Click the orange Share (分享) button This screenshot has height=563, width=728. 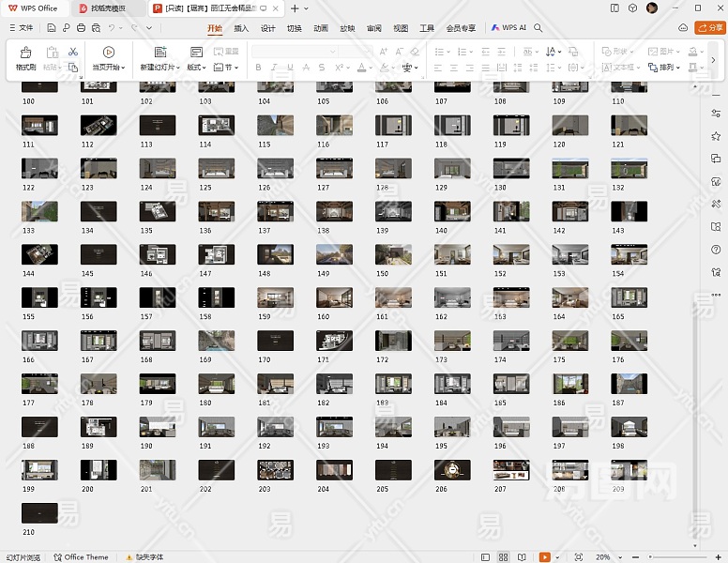pos(709,29)
